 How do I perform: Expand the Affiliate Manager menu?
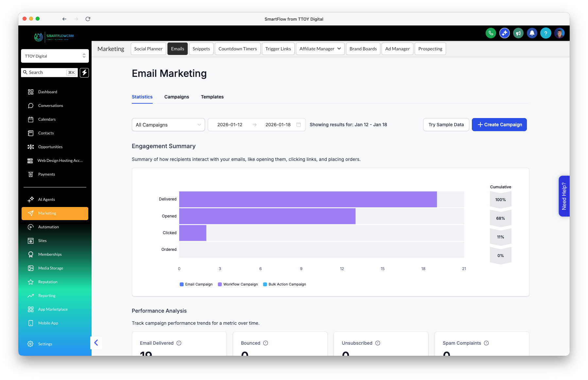pyautogui.click(x=320, y=49)
